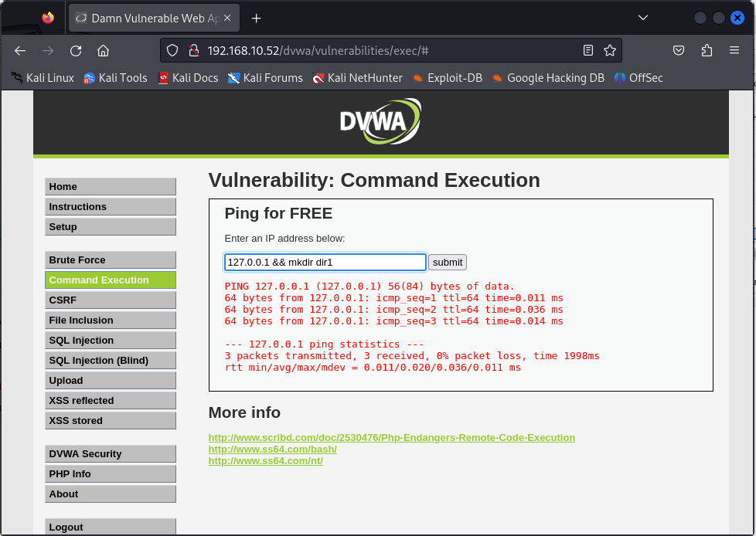This screenshot has height=536, width=756.
Task: Open the ss64.com/bash link
Action: tap(272, 449)
